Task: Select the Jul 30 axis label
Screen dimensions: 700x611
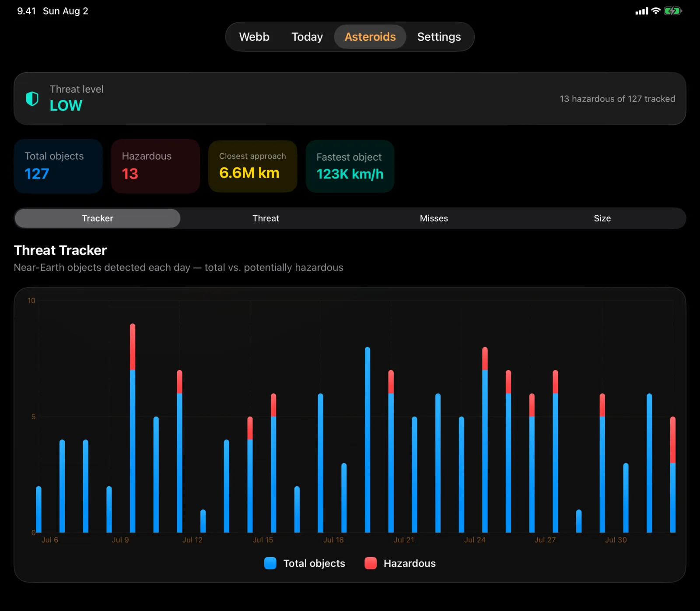Action: coord(616,540)
